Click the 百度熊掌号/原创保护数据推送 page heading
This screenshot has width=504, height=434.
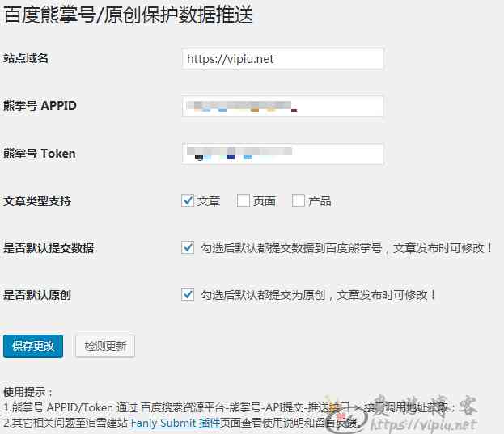point(128,16)
